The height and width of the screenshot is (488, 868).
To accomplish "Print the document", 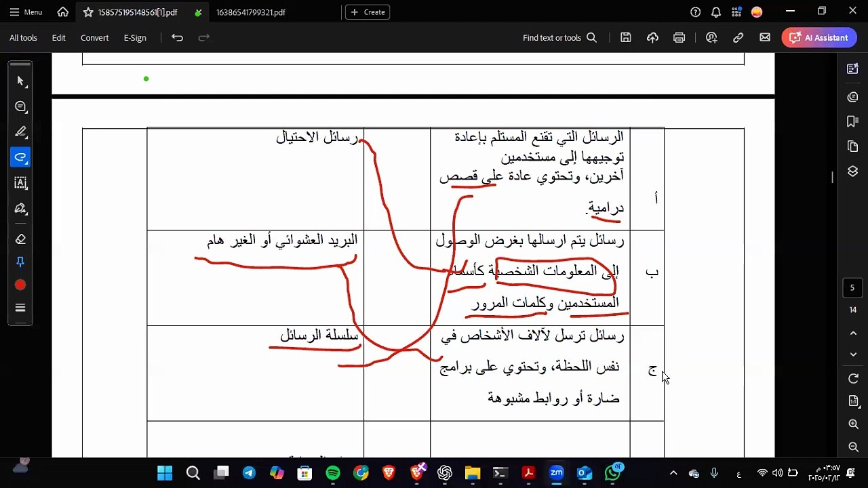I will click(679, 38).
